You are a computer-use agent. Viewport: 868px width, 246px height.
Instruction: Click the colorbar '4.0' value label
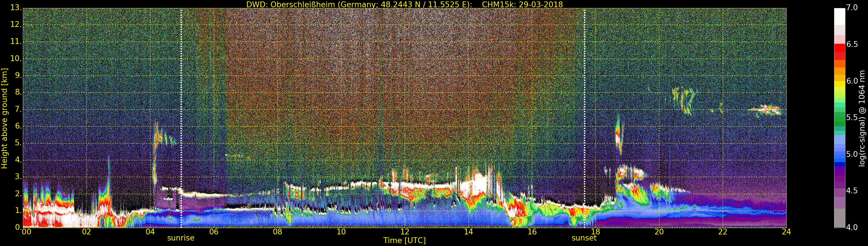[852, 227]
